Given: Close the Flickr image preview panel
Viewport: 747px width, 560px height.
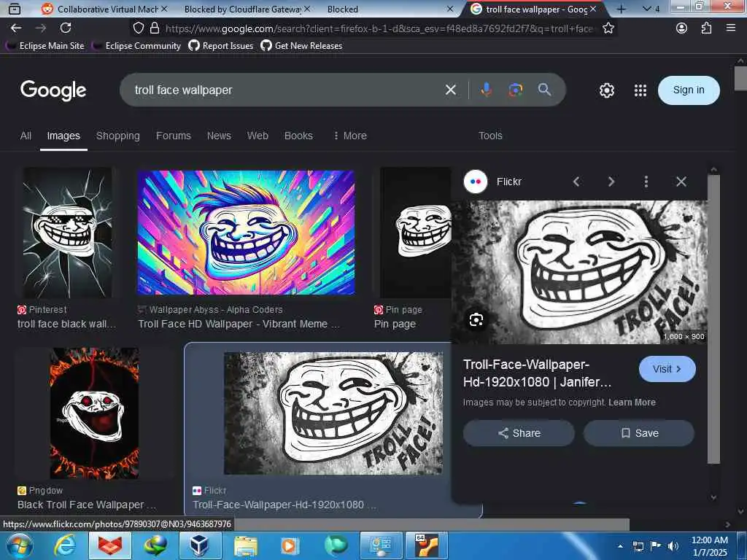Looking at the screenshot, I should [x=681, y=182].
